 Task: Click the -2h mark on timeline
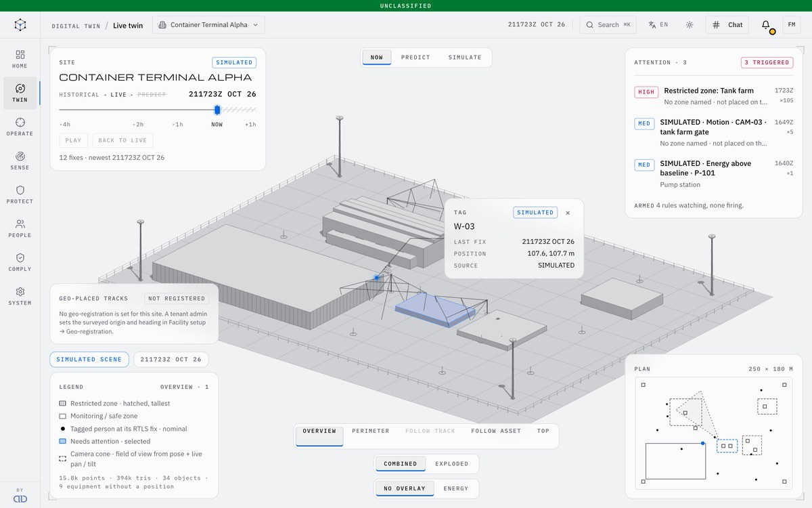tap(138, 125)
